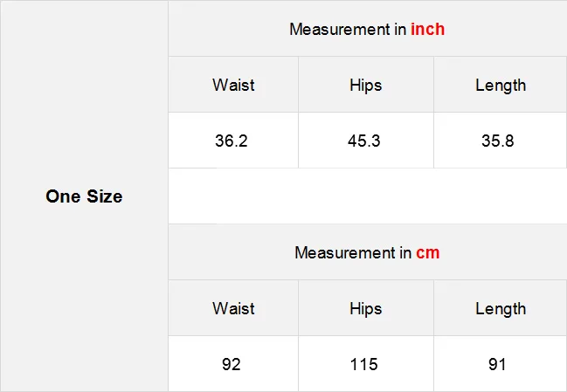Click the 92 waist value
This screenshot has width=567, height=392.
coord(232,364)
